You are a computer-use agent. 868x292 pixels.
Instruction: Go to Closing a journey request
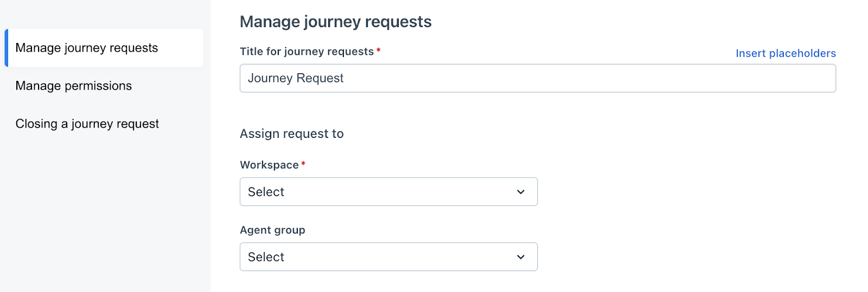(x=87, y=124)
